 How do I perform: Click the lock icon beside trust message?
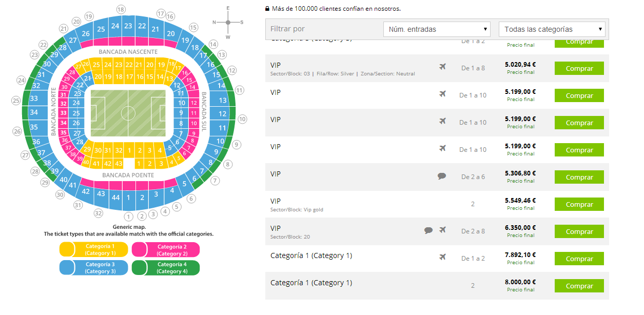click(267, 9)
